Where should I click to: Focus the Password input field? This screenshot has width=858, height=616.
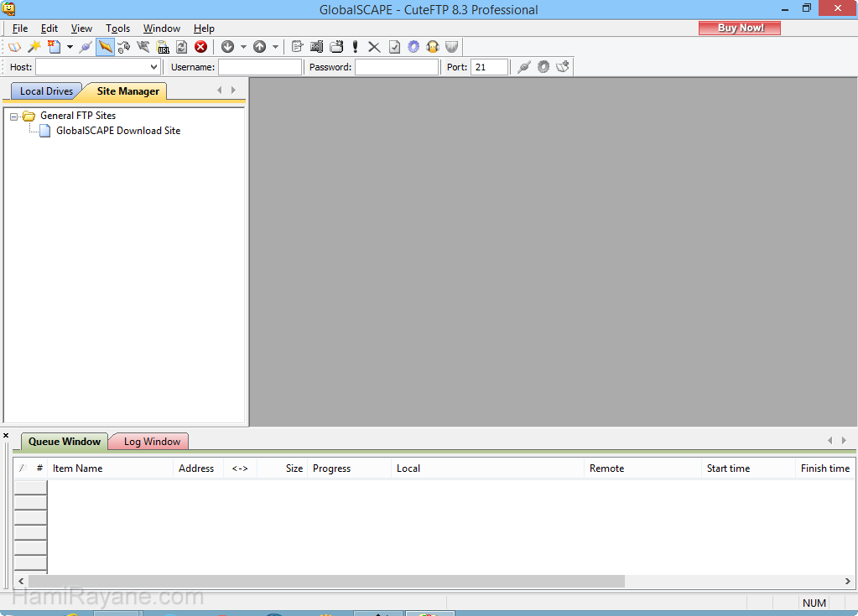(397, 67)
